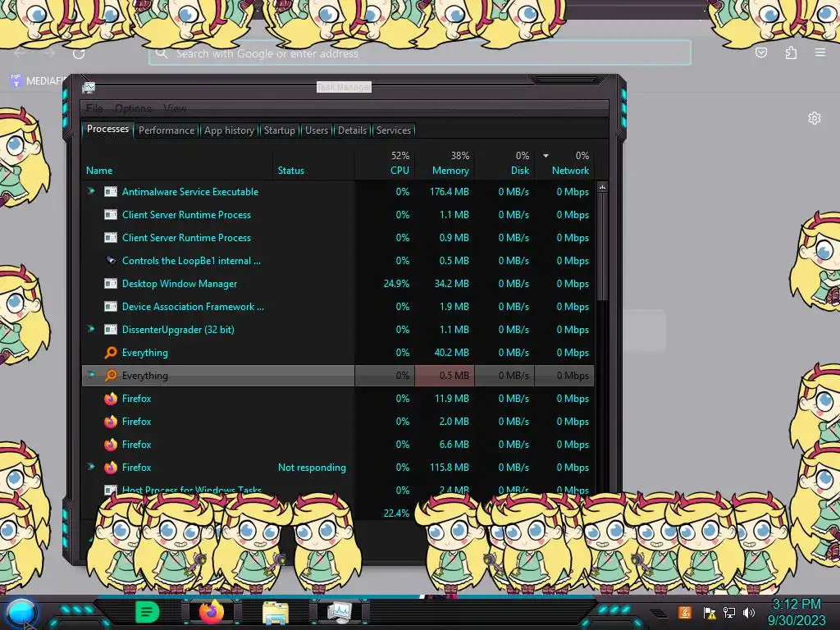This screenshot has height=630, width=840.
Task: Click the sort arrow above the Network column
Action: (546, 156)
